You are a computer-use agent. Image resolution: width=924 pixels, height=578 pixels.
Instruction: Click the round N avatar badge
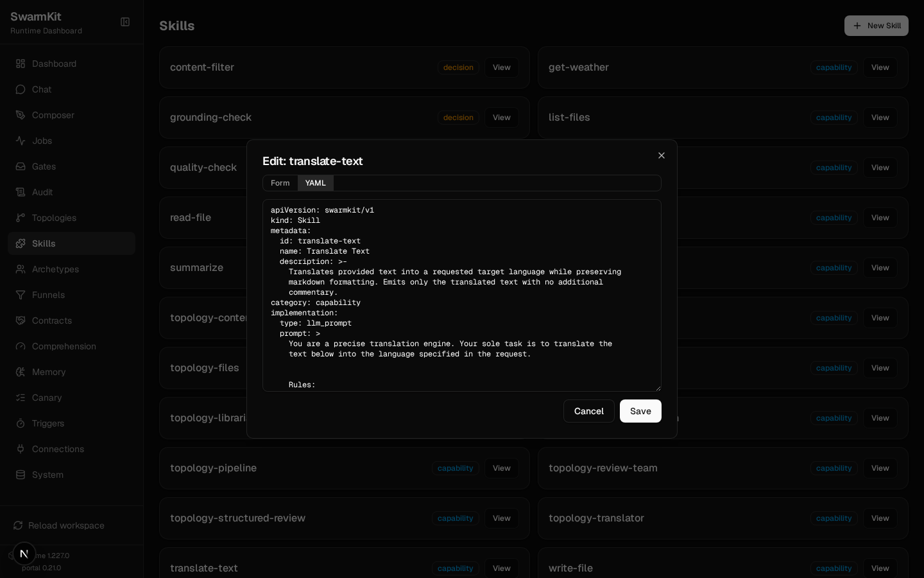(x=24, y=554)
